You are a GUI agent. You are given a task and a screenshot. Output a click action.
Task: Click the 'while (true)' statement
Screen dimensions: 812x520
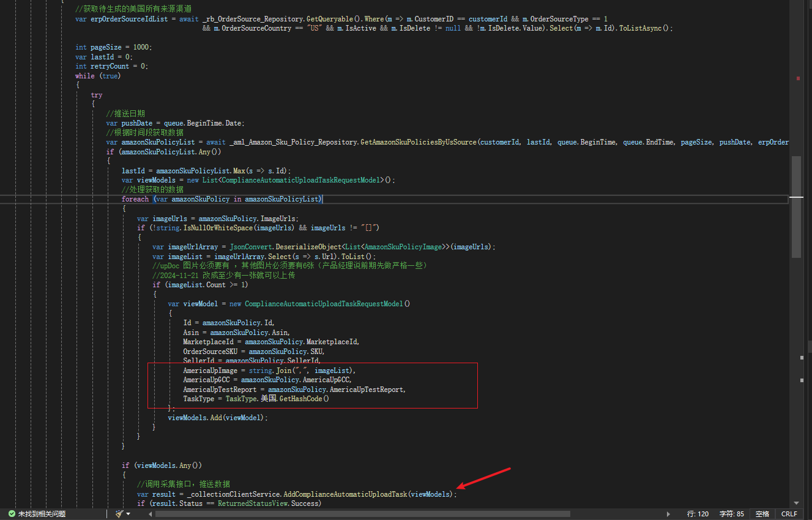(x=98, y=76)
